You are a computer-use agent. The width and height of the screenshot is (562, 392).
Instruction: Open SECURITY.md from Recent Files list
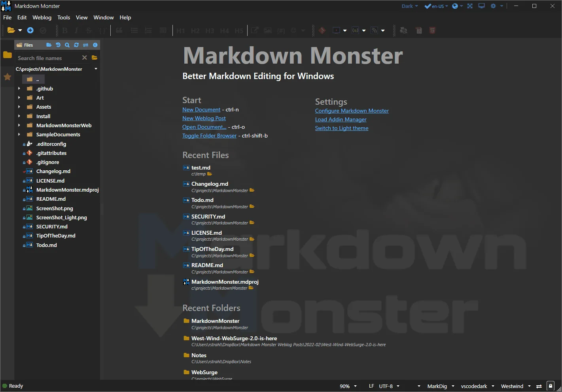point(208,217)
